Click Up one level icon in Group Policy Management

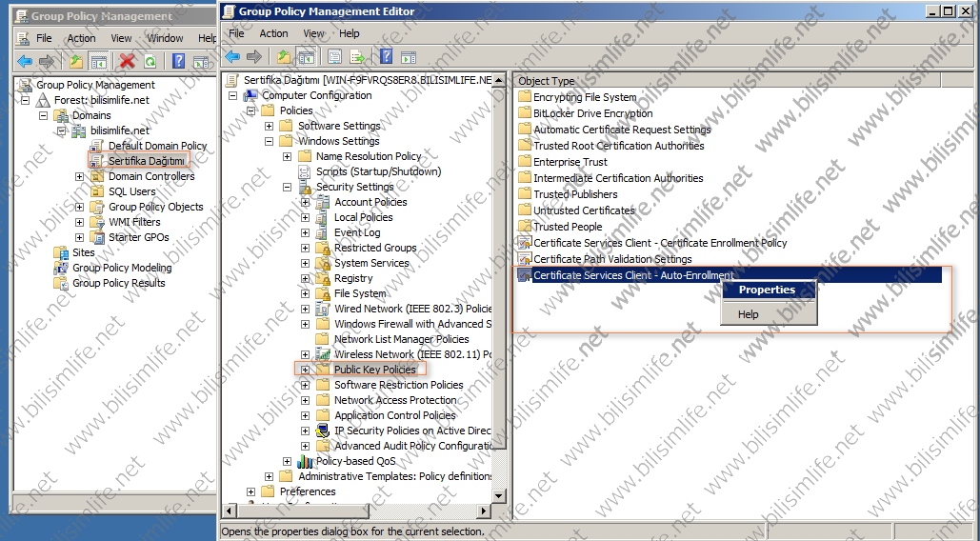click(x=76, y=61)
